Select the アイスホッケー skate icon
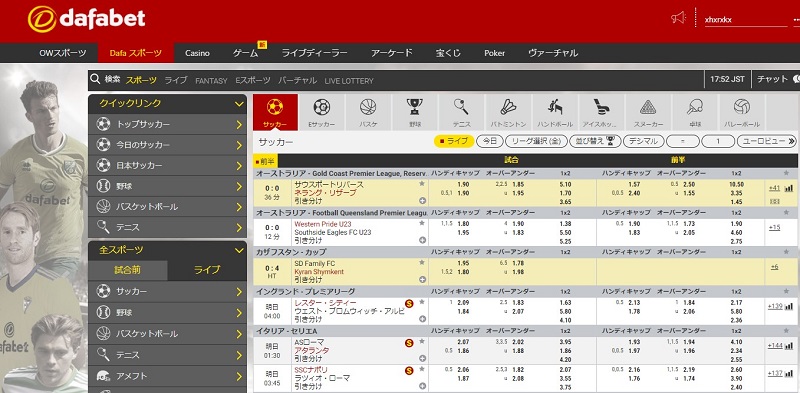 click(602, 112)
